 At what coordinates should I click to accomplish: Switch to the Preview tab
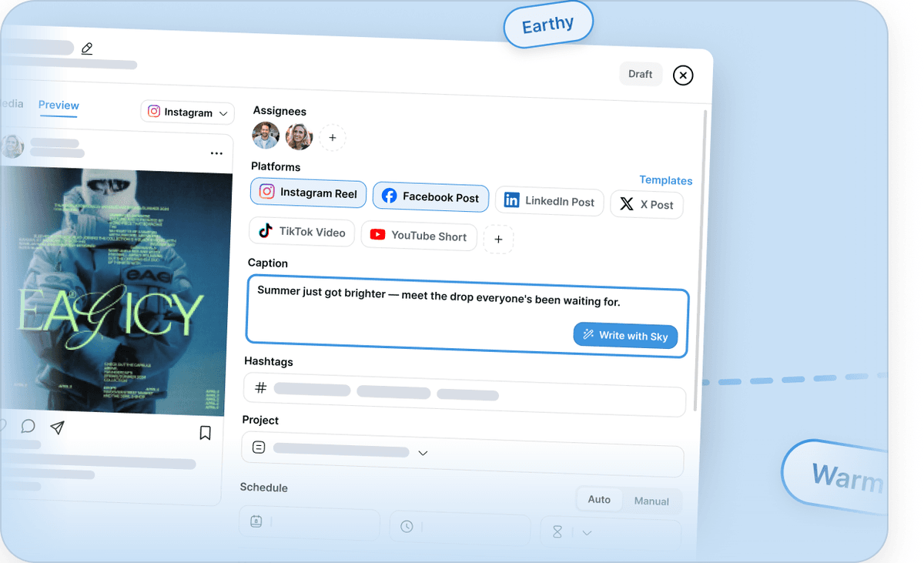59,106
